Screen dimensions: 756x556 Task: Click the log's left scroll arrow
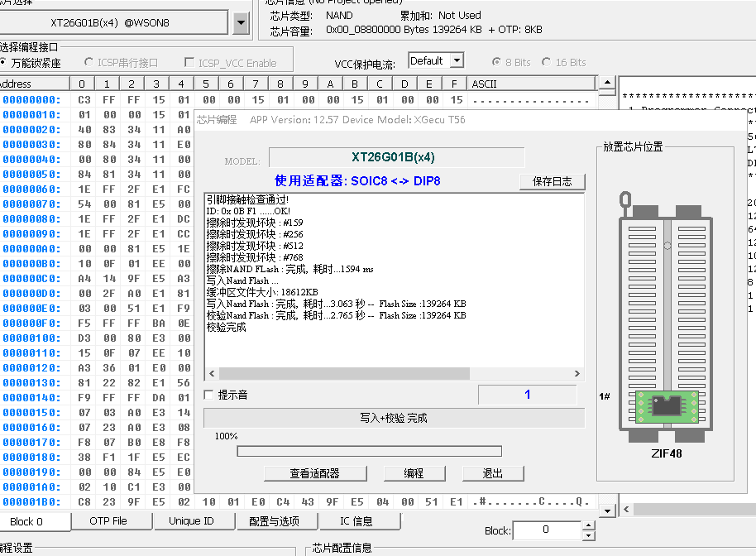(212, 374)
